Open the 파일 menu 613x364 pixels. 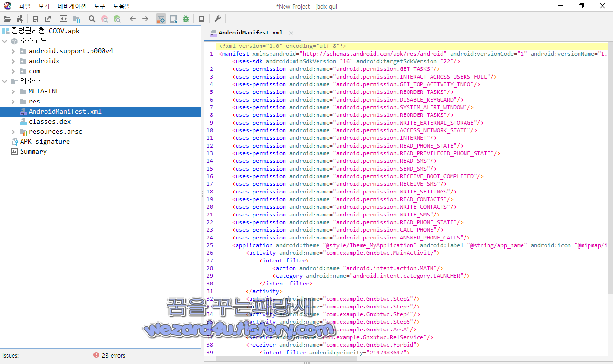tap(25, 6)
